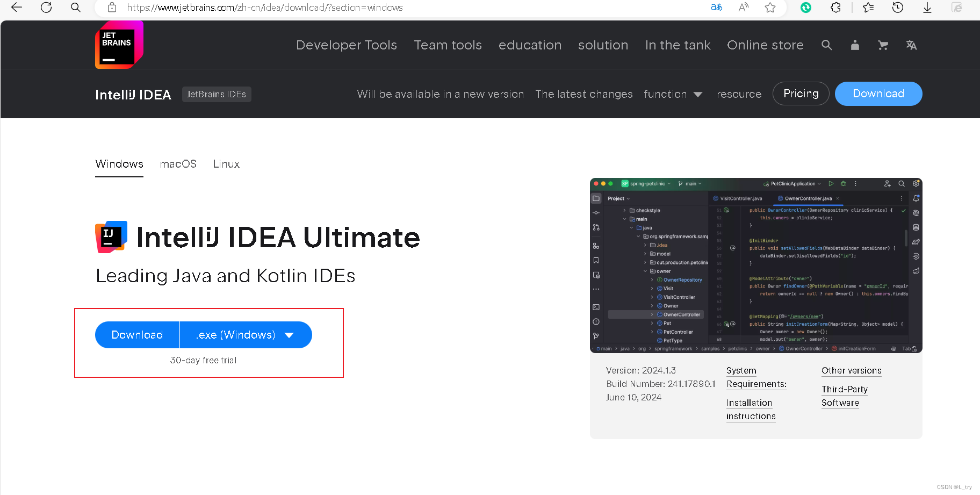Open System Requirements link

pyautogui.click(x=756, y=377)
